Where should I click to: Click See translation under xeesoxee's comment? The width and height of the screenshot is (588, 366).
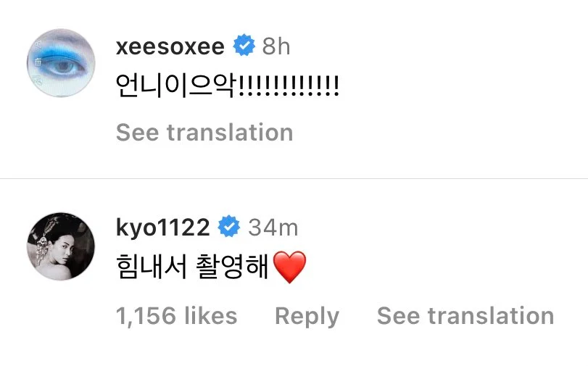[x=204, y=133]
